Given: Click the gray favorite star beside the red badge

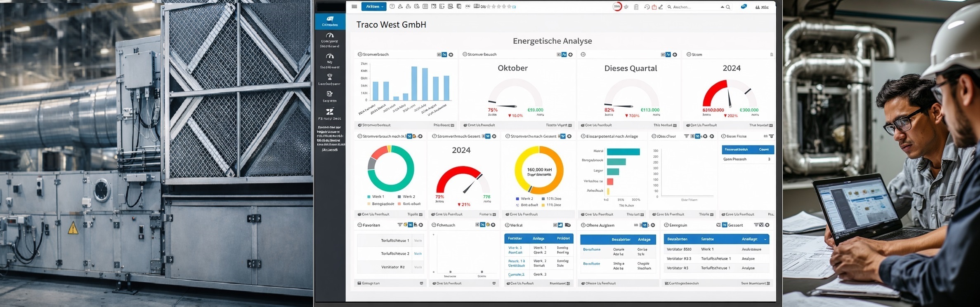Looking at the screenshot, I should (x=626, y=7).
